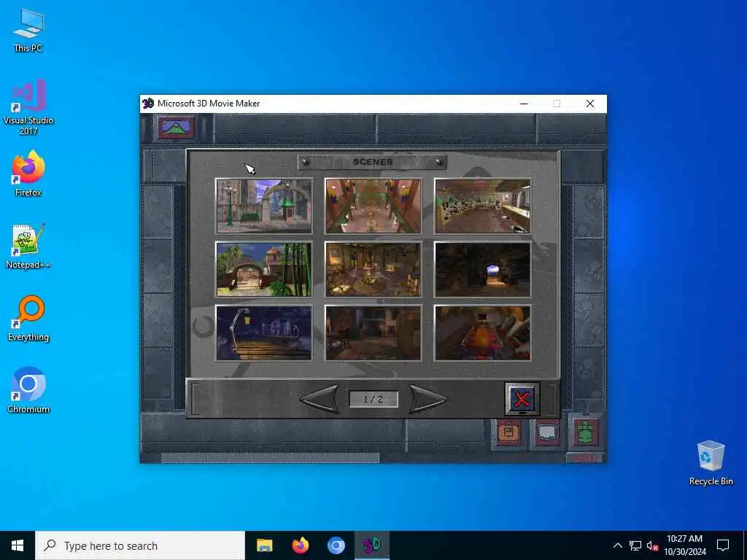Click 3D Movie Maker taskbar button
This screenshot has width=747, height=560.
tap(371, 545)
